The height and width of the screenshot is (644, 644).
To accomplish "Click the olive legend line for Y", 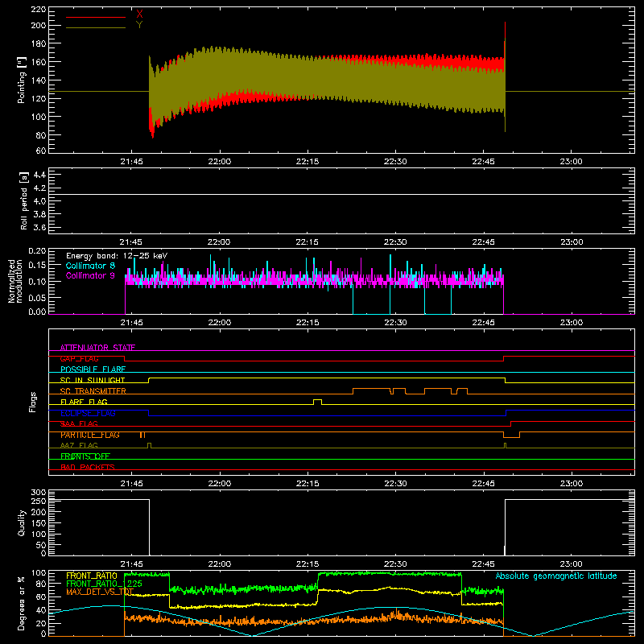I will (96, 27).
